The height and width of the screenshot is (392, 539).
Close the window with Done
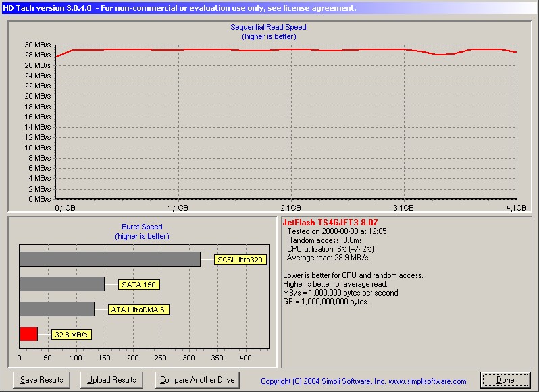click(505, 380)
